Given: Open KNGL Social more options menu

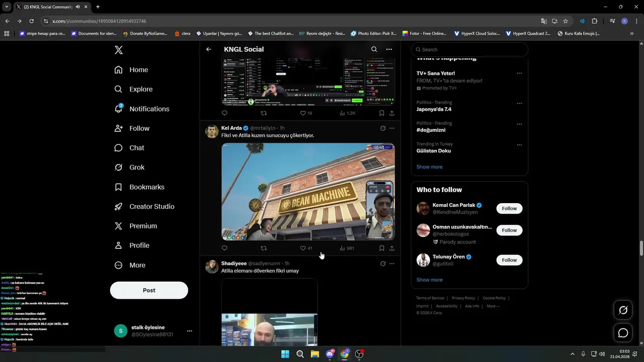Looking at the screenshot, I should pos(389,49).
